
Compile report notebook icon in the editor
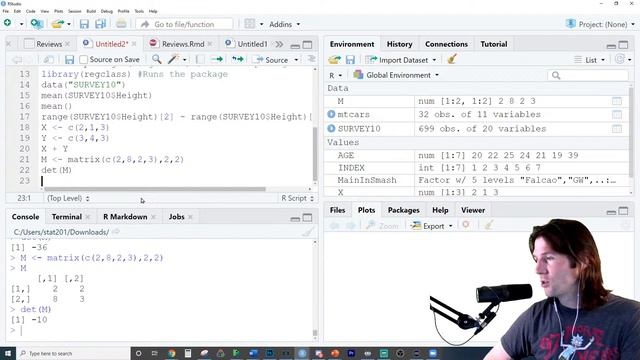pyautogui.click(x=200, y=60)
